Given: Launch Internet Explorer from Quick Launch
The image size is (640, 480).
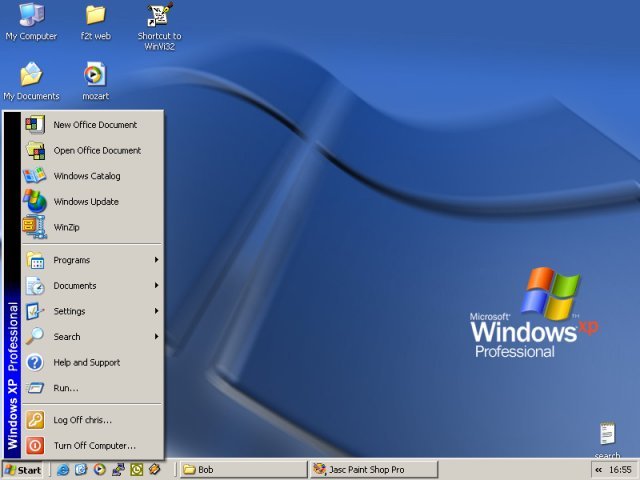Looking at the screenshot, I should coord(62,470).
